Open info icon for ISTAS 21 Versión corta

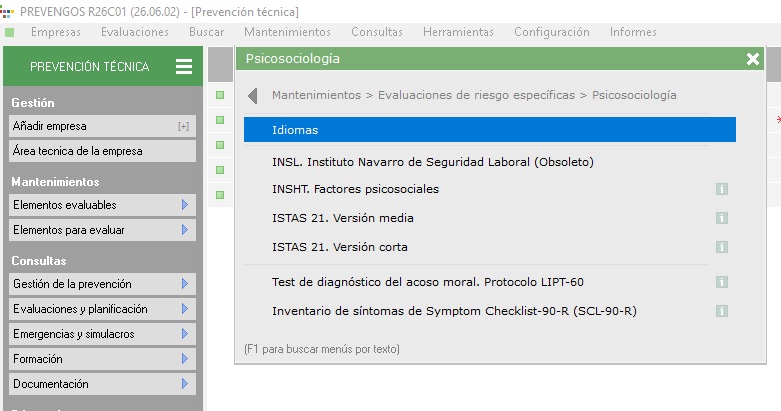tap(722, 247)
